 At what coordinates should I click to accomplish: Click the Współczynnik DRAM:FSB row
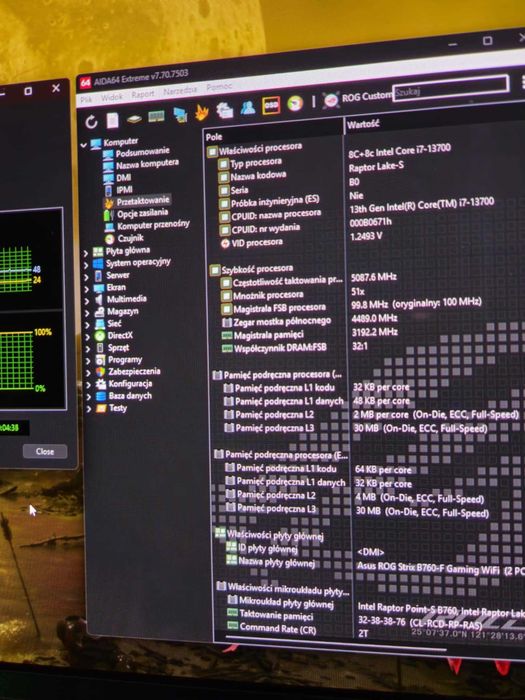(x=280, y=348)
